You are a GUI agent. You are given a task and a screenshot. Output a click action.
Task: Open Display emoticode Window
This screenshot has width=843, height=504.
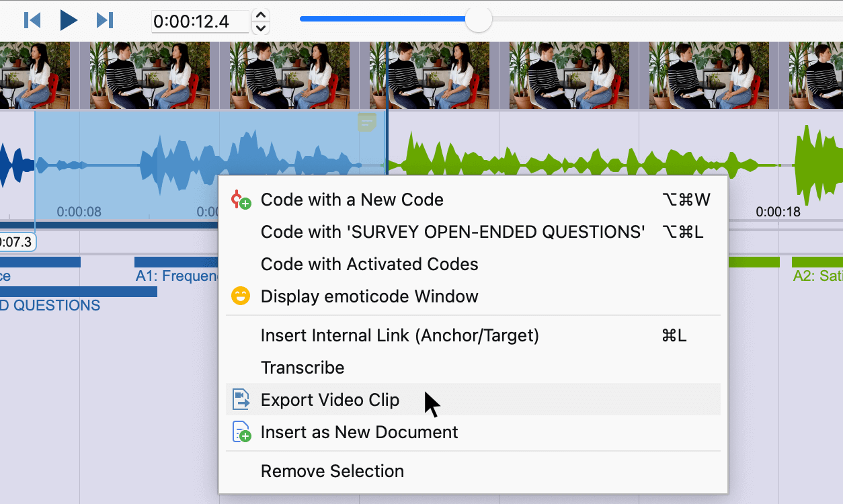coord(473,296)
